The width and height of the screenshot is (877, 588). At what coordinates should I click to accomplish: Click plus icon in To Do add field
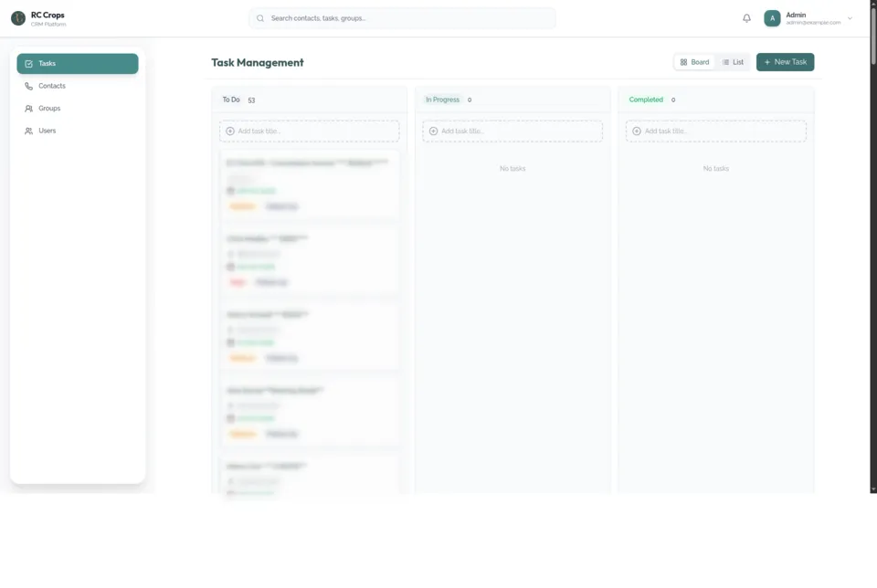230,131
